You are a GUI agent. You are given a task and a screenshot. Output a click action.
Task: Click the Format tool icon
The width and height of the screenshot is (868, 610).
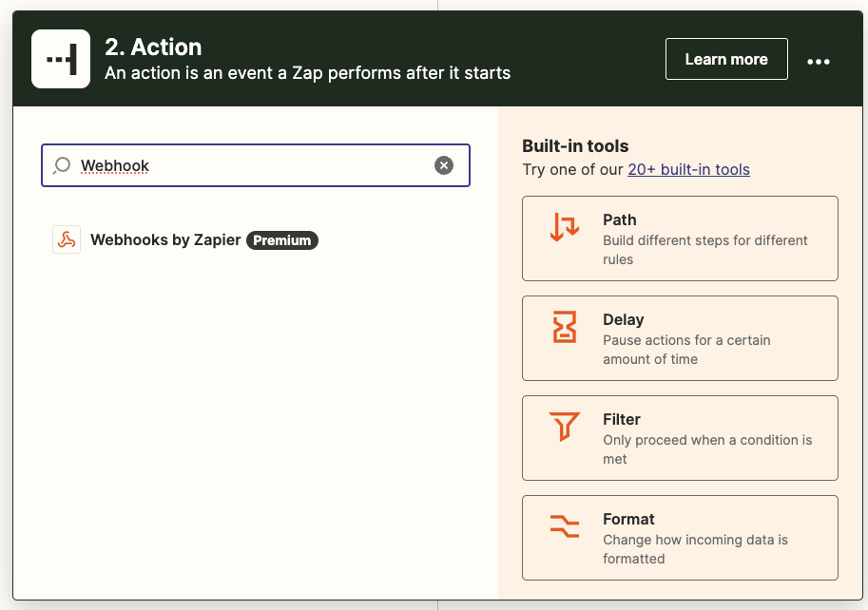565,526
